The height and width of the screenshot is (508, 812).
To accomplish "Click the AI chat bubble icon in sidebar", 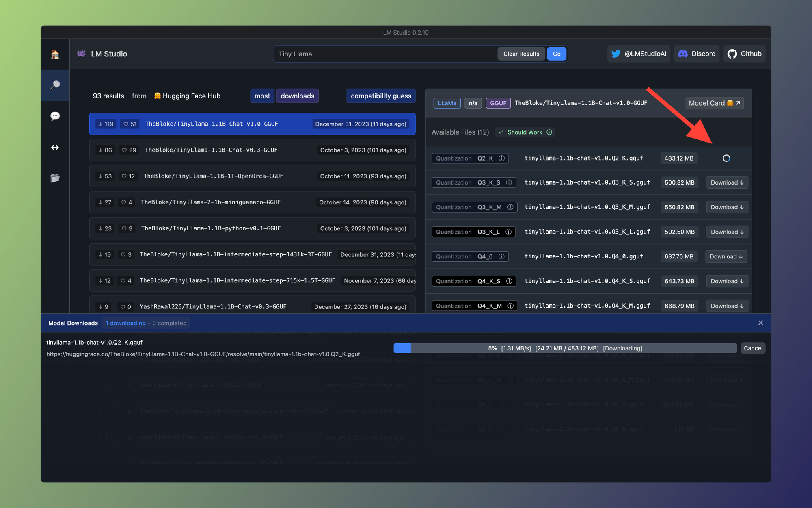I will tap(55, 116).
